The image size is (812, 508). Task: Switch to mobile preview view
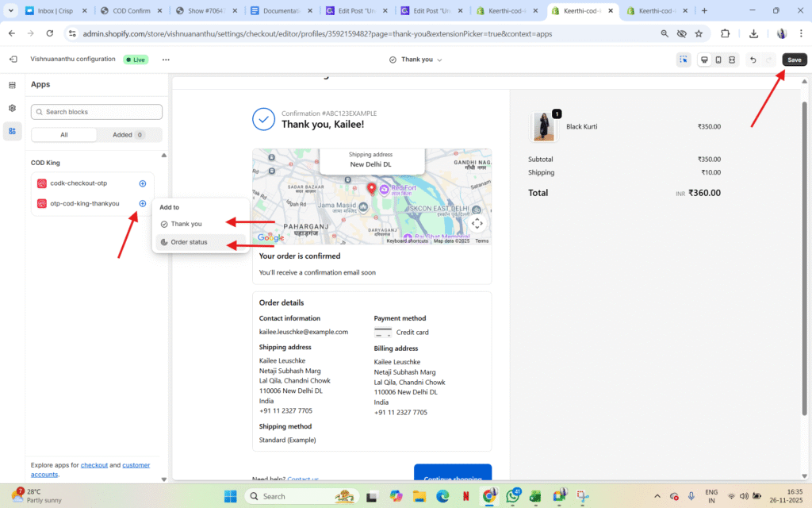tap(718, 60)
